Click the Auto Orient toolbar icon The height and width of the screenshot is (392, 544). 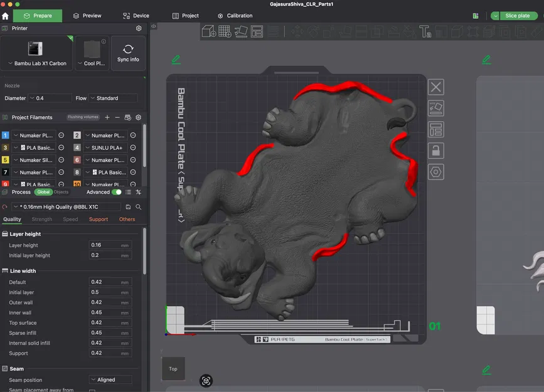pos(241,31)
